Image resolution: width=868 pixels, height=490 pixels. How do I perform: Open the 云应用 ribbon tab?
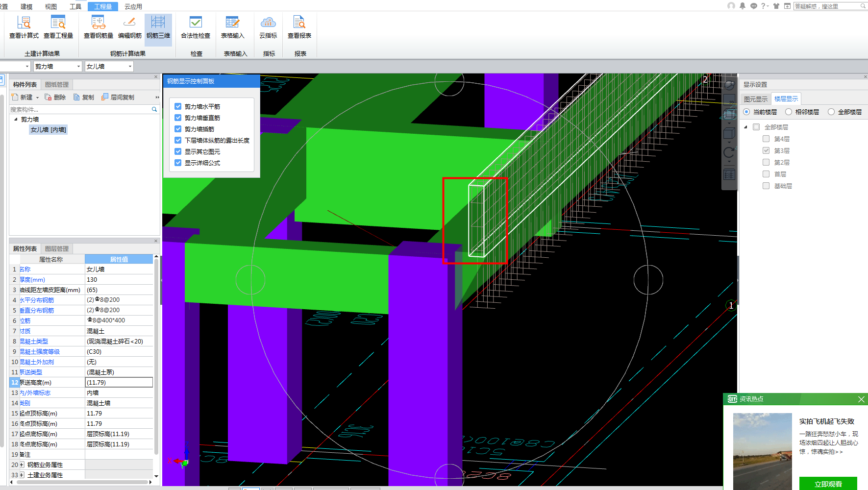(x=133, y=6)
